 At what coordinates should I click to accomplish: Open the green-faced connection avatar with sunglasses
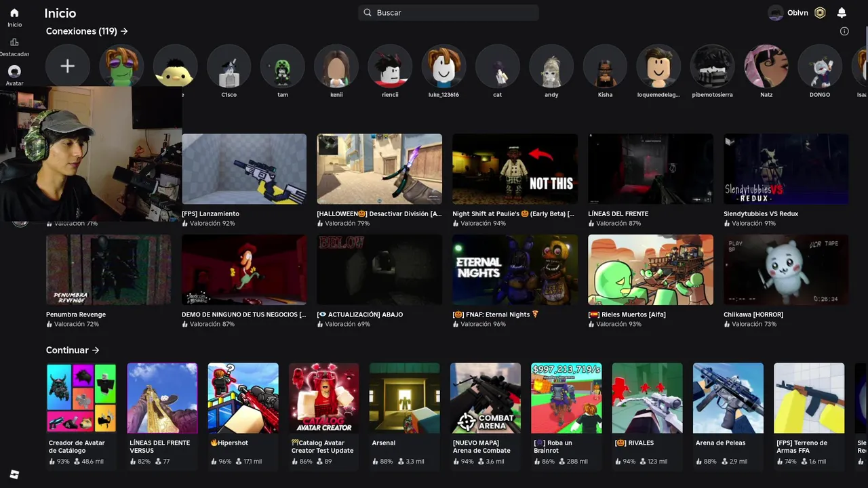point(121,66)
